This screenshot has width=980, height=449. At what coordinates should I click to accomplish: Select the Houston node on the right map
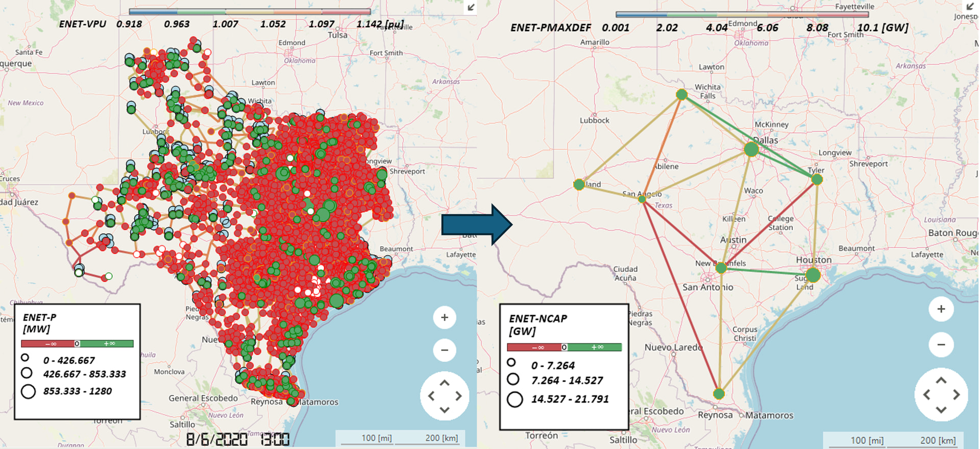(813, 275)
